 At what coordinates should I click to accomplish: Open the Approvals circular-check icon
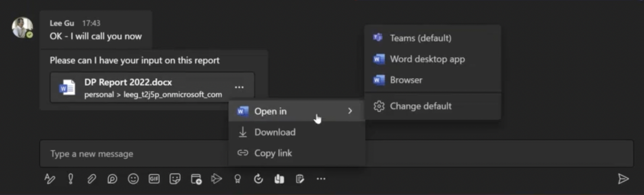[x=258, y=178]
